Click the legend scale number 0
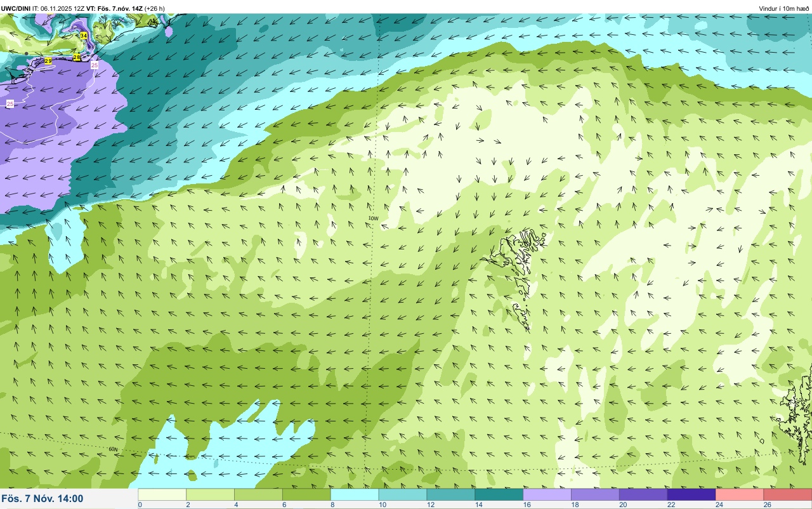This screenshot has height=509, width=812. pyautogui.click(x=140, y=505)
